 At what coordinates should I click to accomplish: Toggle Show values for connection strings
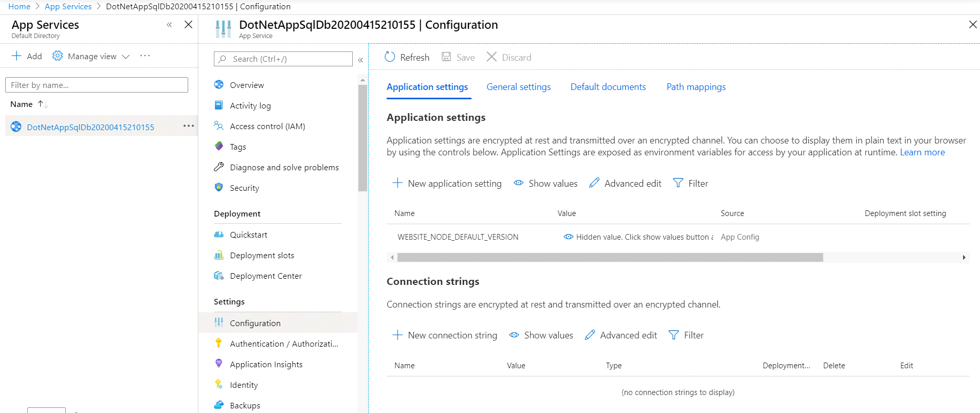pos(541,335)
